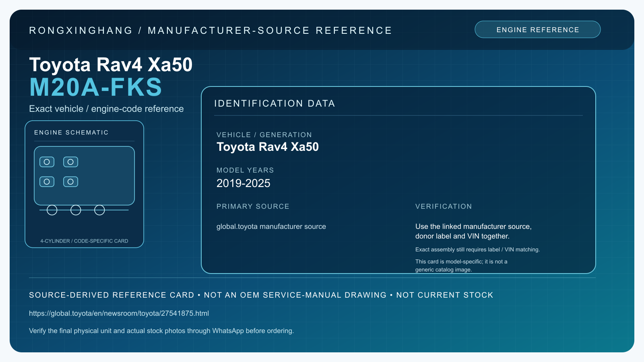Image resolution: width=644 pixels, height=362 pixels.
Task: Select the M20A-FKS engine code heading
Action: tap(96, 87)
